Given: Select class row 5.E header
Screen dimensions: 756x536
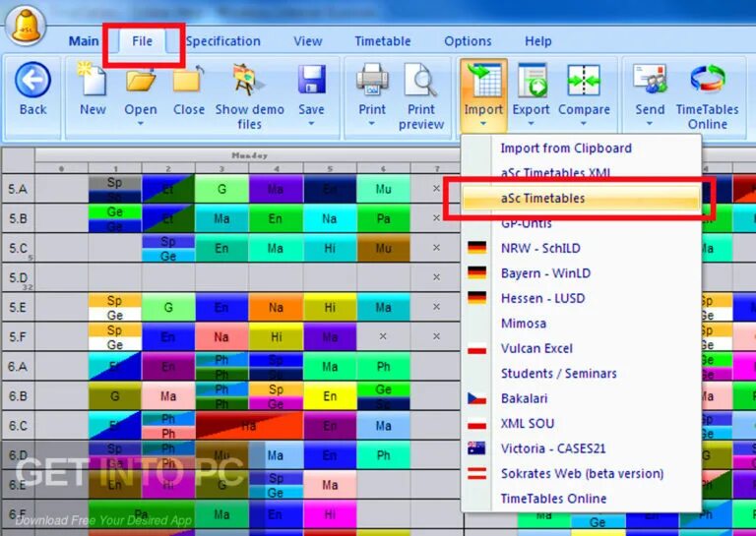Looking at the screenshot, I should tap(18, 307).
